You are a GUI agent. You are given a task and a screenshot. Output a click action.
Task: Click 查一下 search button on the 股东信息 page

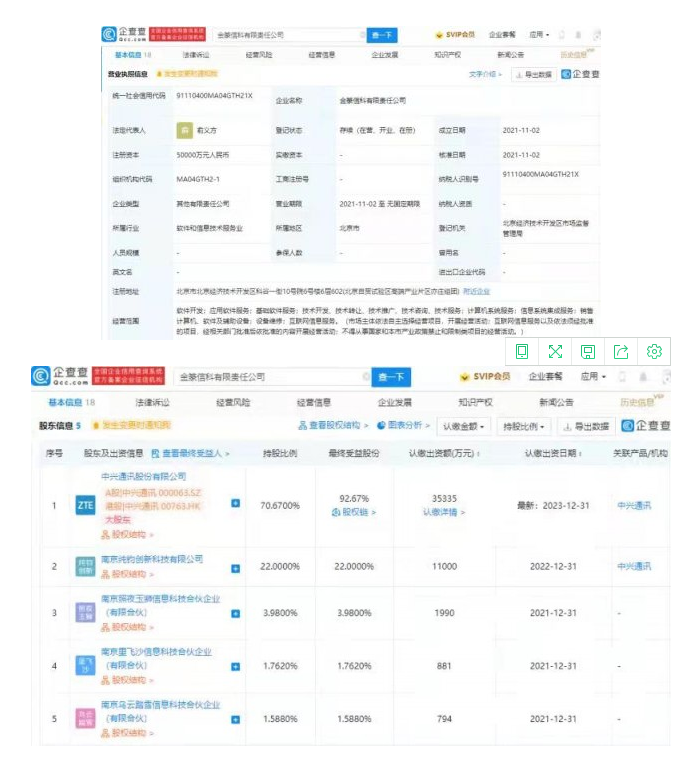coord(391,377)
